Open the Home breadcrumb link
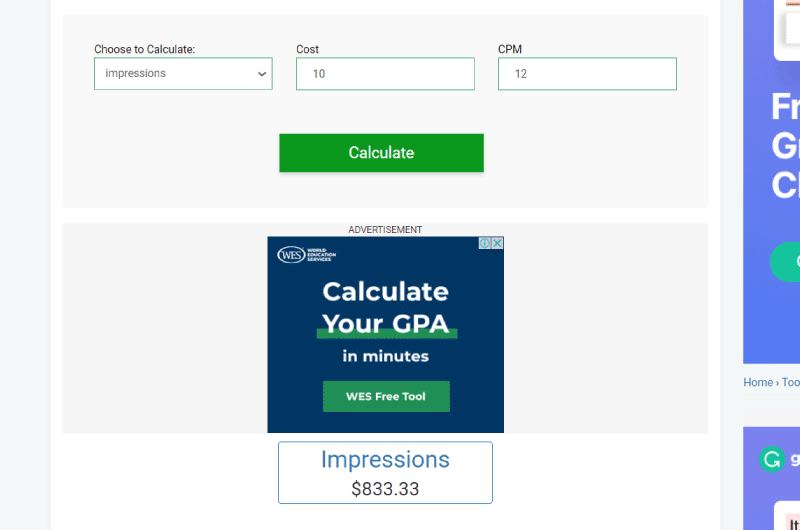 (x=758, y=382)
